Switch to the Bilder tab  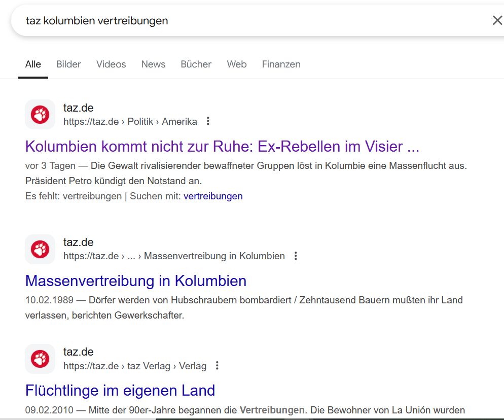click(68, 64)
